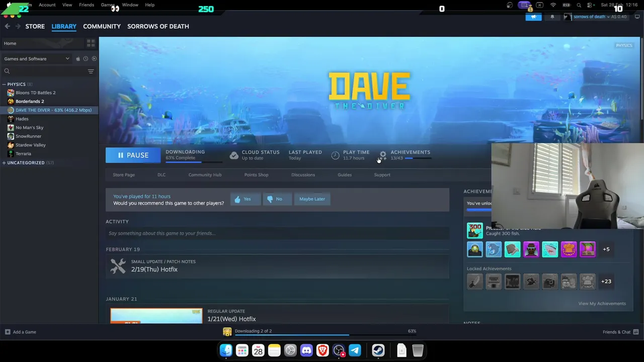Toggle sort by recent activity clock
This screenshot has height=362, width=644.
86,59
